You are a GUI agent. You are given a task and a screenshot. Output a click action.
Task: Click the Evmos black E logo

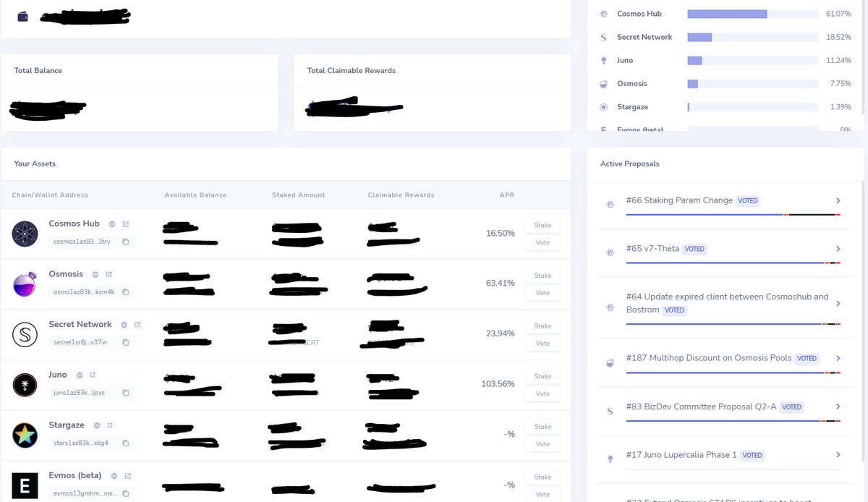pos(25,485)
